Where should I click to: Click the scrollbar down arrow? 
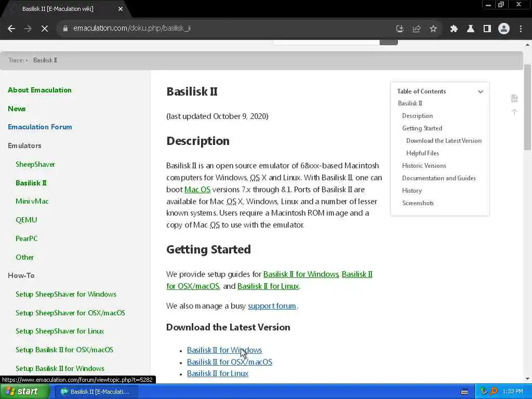[x=528, y=379]
